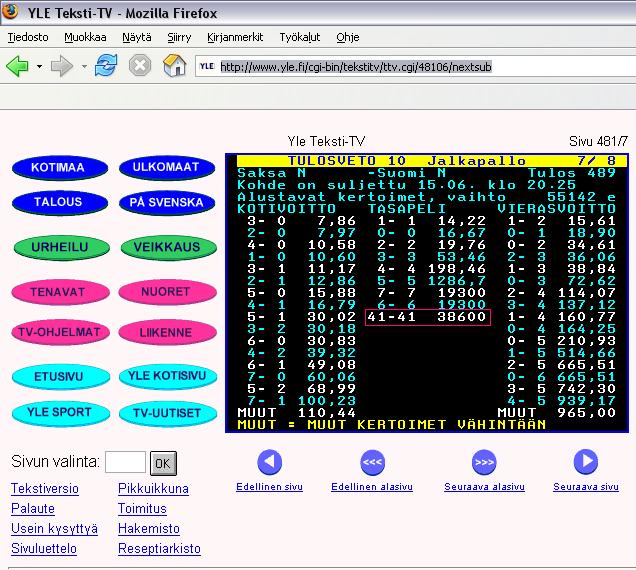
Task: Click the Sivun valinta page number field
Action: tap(125, 462)
